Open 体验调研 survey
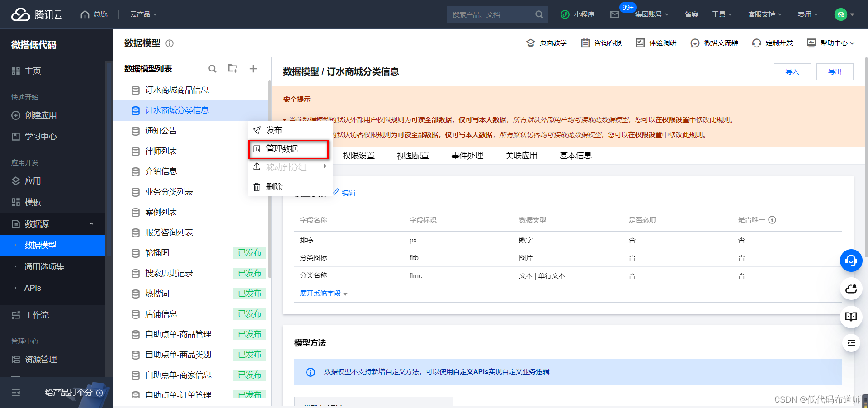This screenshot has width=868, height=408. click(656, 43)
